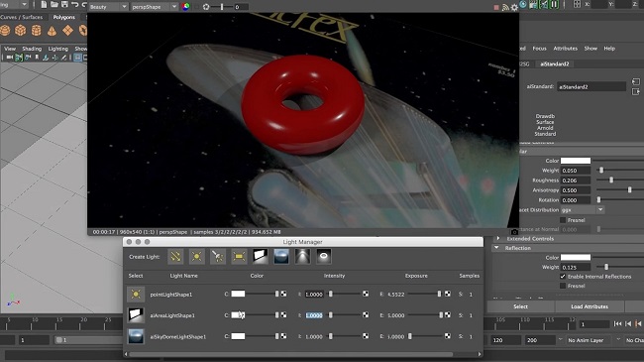Click the polygon cone shelf icon

click(52, 31)
